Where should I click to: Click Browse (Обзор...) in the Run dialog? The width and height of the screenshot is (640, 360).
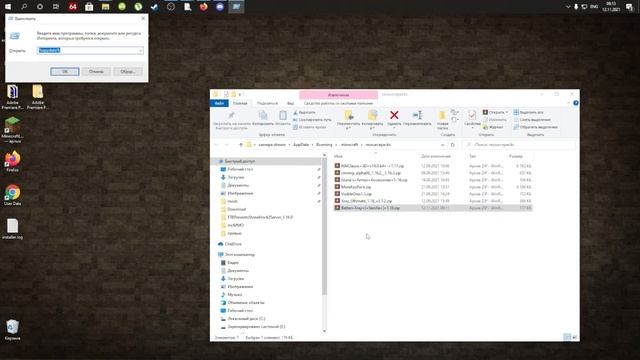[128, 71]
